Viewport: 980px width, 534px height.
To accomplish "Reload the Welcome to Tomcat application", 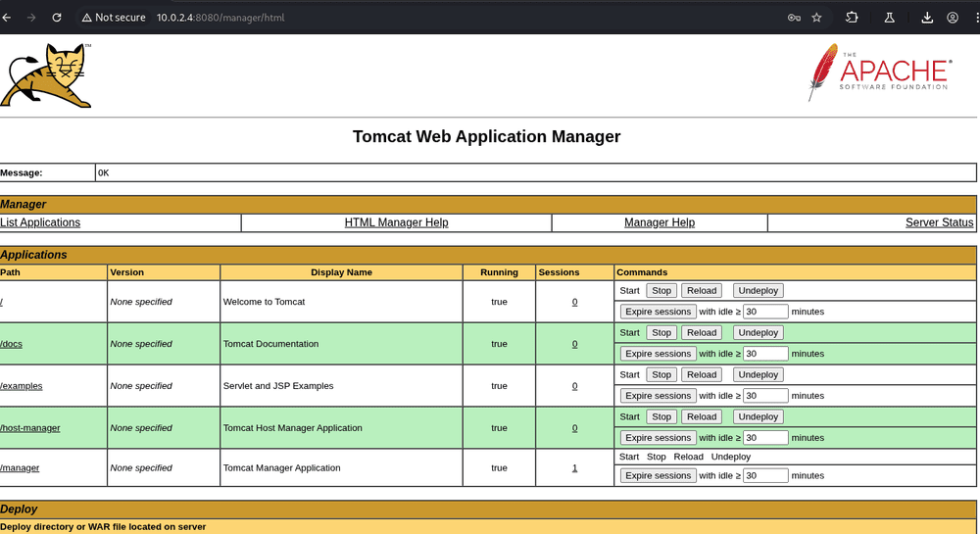I will tap(702, 290).
